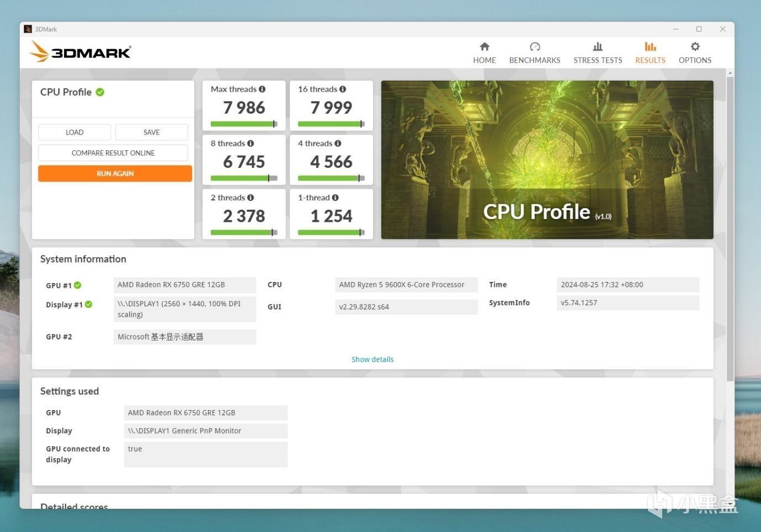Viewport: 761px width, 532px height.
Task: Click Settings used GPU value field
Action: [206, 413]
